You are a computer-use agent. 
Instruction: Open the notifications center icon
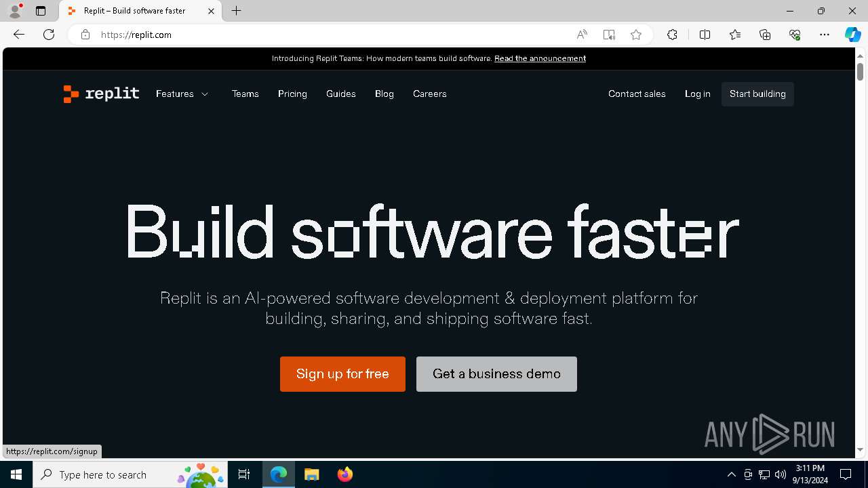point(846,474)
